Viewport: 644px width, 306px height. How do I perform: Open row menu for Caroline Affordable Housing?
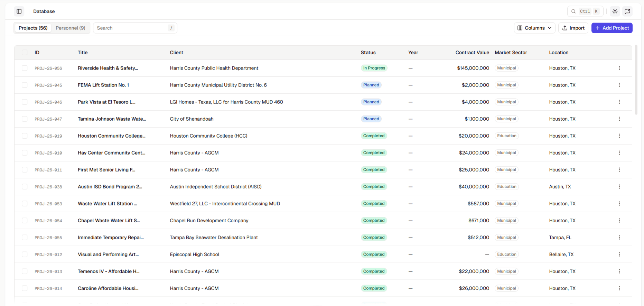pos(619,288)
